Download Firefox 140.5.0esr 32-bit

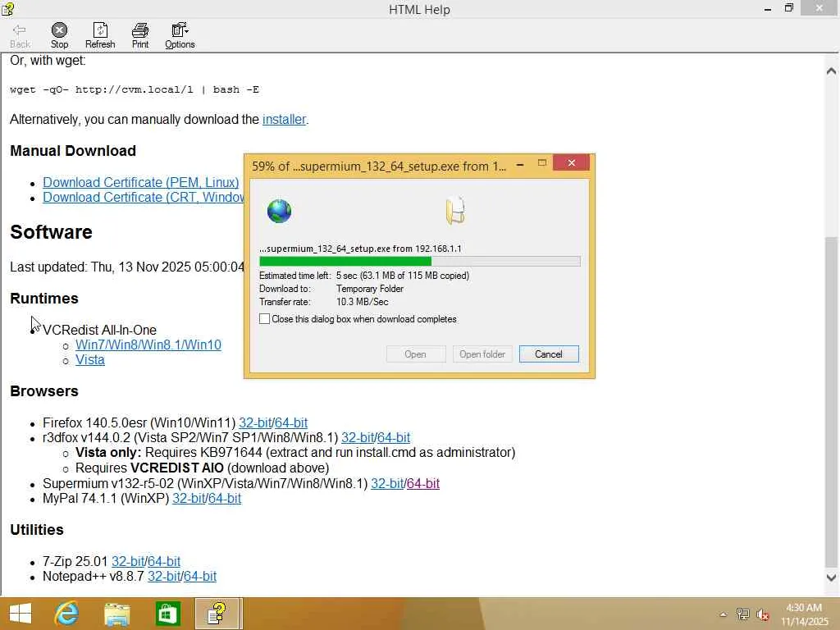click(255, 422)
